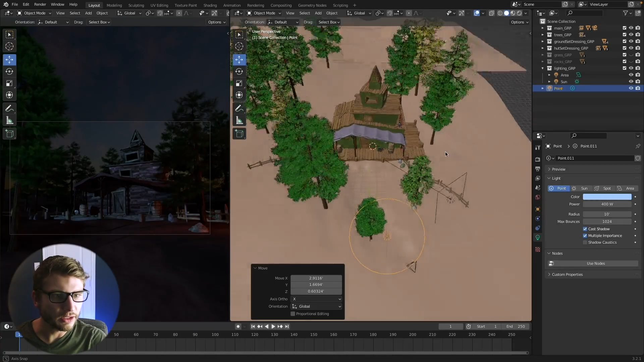Select the Scale tool in right viewport

click(x=239, y=83)
